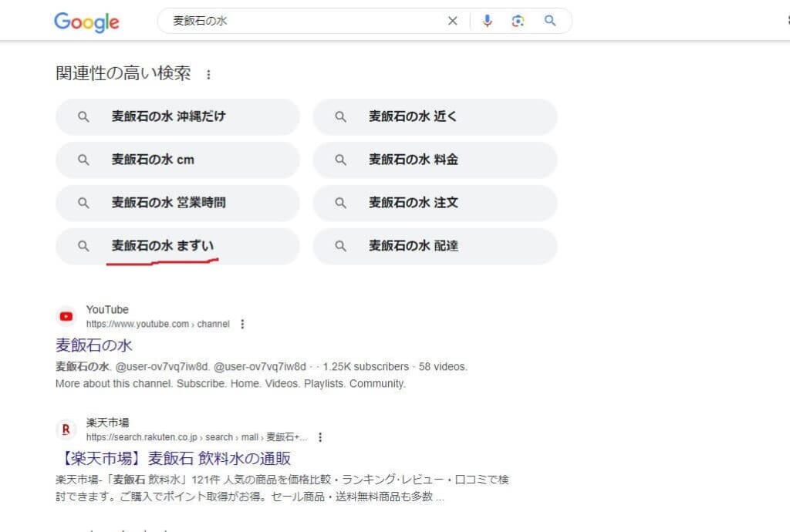Click the YouTube favicon icon
This screenshot has width=790, height=532.
coord(66,316)
